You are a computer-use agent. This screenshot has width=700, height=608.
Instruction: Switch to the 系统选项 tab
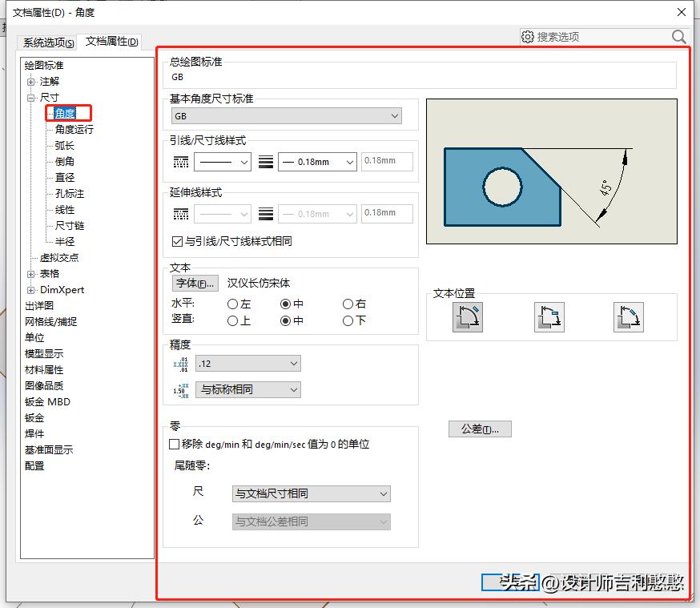pos(46,42)
